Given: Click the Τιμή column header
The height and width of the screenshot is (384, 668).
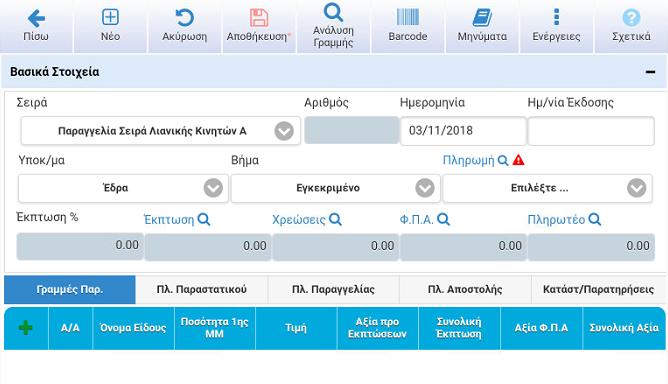Looking at the screenshot, I should [296, 328].
